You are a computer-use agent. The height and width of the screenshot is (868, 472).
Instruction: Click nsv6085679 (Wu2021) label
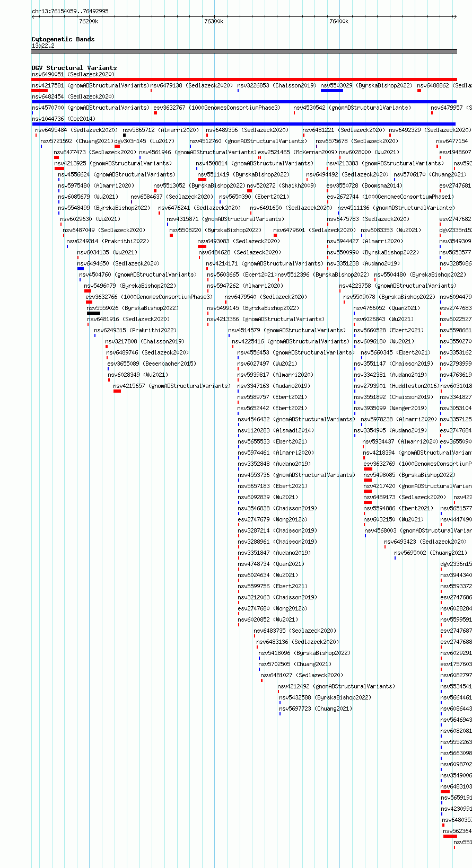(88, 197)
